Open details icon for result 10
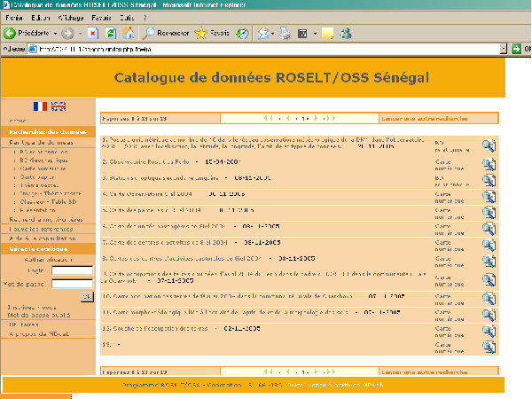Viewport: 532px width, 399px height. [489, 299]
